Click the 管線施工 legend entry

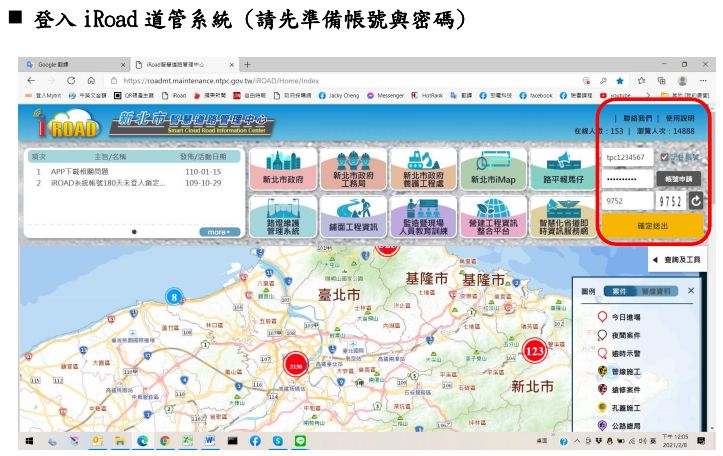pos(619,372)
